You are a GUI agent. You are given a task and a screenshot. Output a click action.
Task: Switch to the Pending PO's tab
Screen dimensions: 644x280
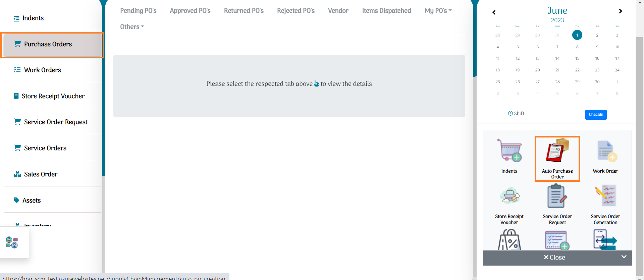tap(138, 11)
